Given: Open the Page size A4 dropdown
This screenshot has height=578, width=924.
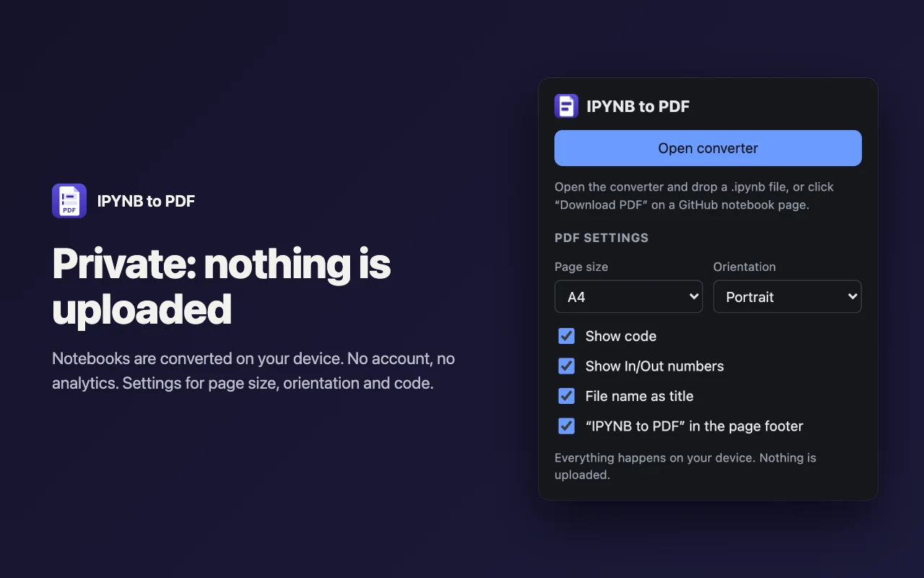Looking at the screenshot, I should (628, 296).
